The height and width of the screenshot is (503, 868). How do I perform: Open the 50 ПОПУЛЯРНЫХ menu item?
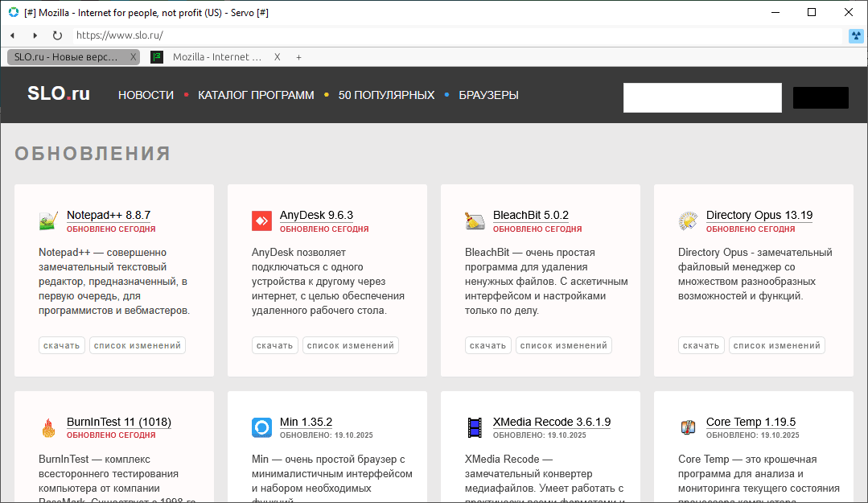(x=386, y=95)
